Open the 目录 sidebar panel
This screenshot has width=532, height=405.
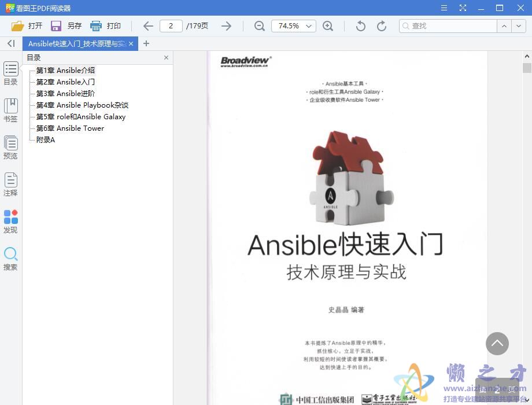(10, 73)
